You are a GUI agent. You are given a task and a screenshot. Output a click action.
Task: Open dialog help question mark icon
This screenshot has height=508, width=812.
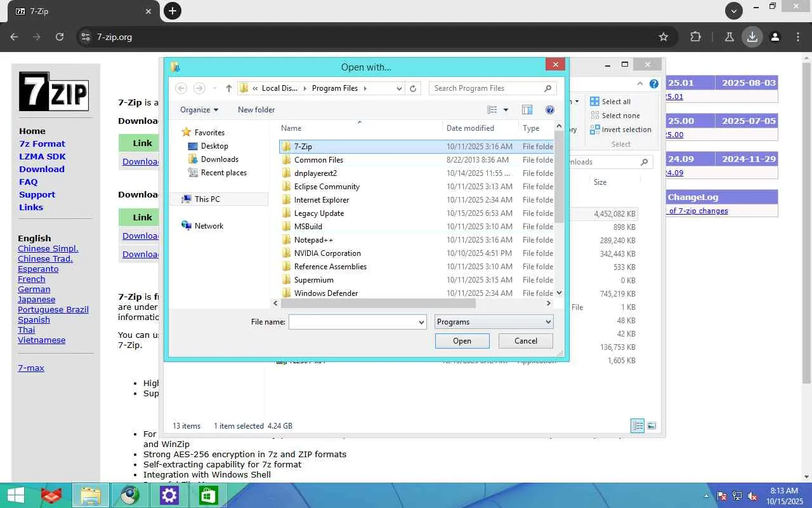coord(550,110)
